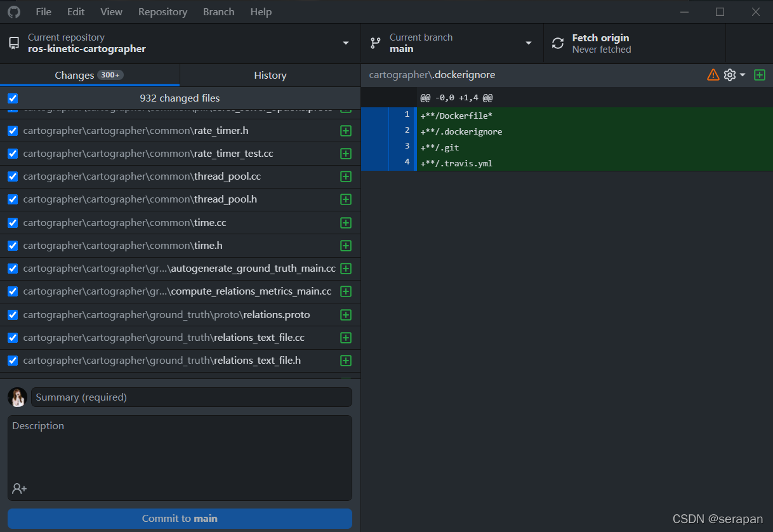Click the GitHub logo in the title bar

(14, 11)
